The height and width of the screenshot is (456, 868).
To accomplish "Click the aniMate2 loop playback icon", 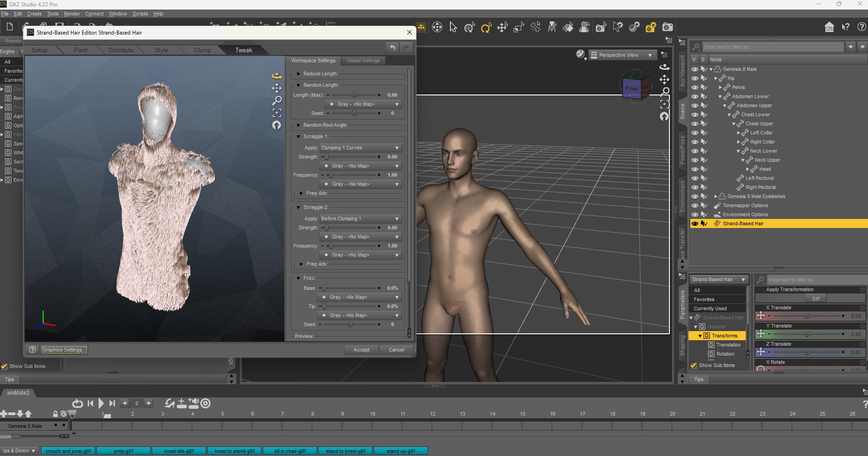I will (78, 403).
